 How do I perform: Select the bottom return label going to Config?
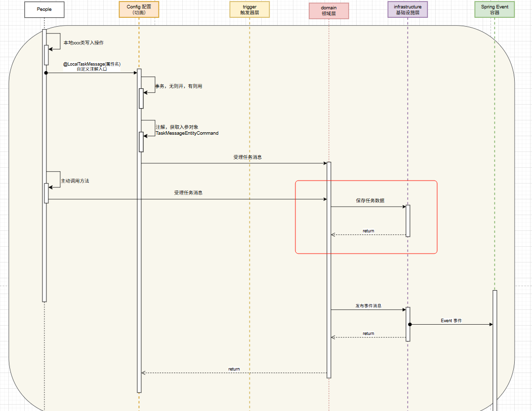click(x=234, y=369)
